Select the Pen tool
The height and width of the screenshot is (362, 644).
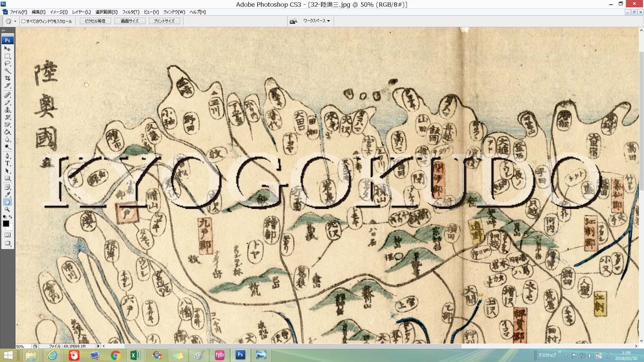coord(8,156)
